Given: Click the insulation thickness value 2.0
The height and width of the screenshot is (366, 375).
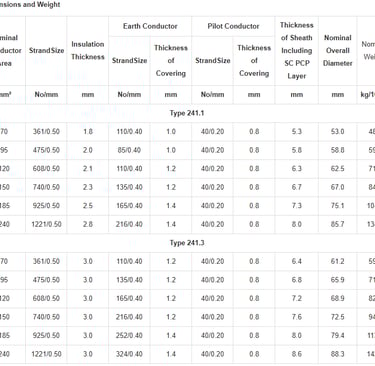Looking at the screenshot, I should (88, 150).
